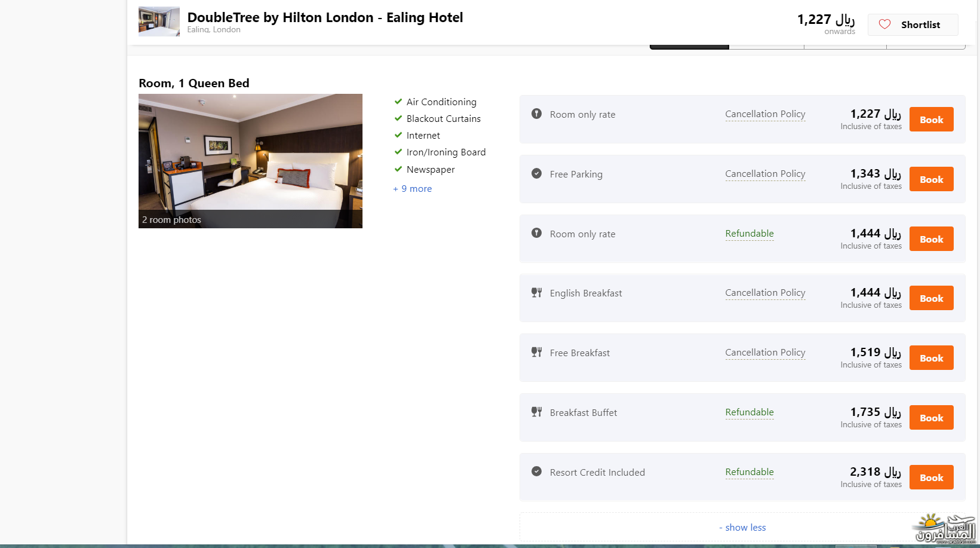Open the Refundable link for the 1,444 Room only rate
This screenshot has height=548, width=980.
749,234
